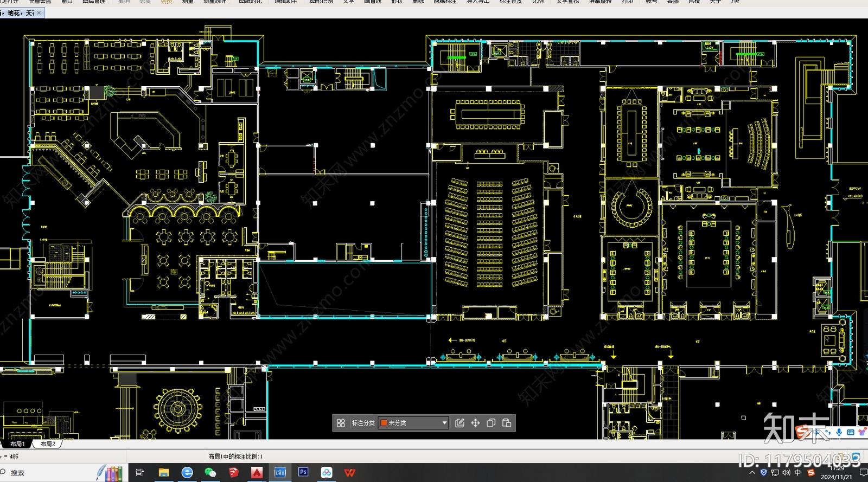The image size is (868, 482).
Task: Open the taskbar clock showing 2024/11/21
Action: coord(837,473)
